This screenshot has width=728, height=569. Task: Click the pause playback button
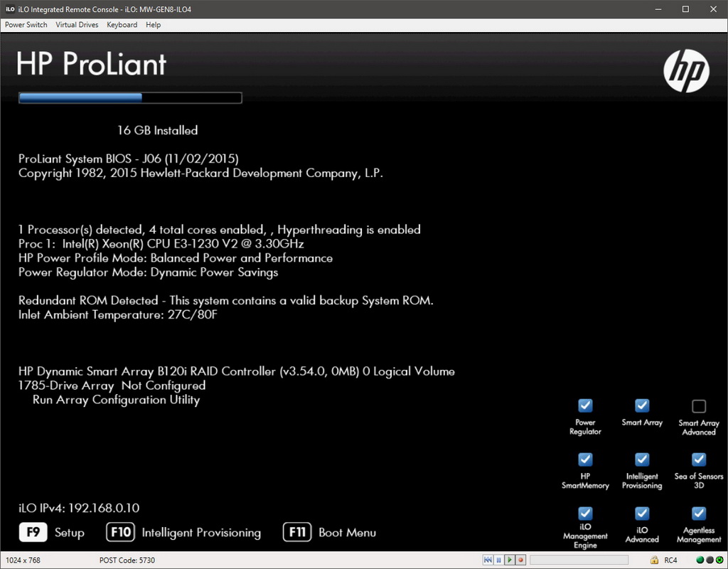[x=498, y=560]
